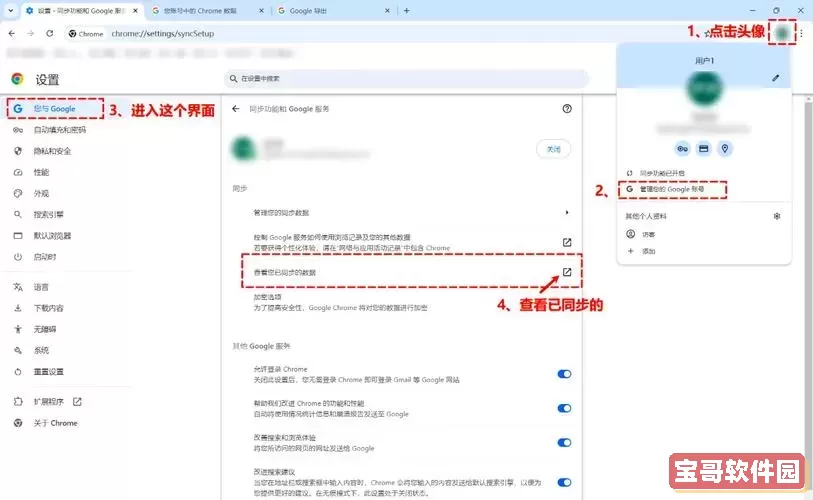Open the Chrome three-dot menu
The height and width of the screenshot is (500, 813).
coord(802,33)
